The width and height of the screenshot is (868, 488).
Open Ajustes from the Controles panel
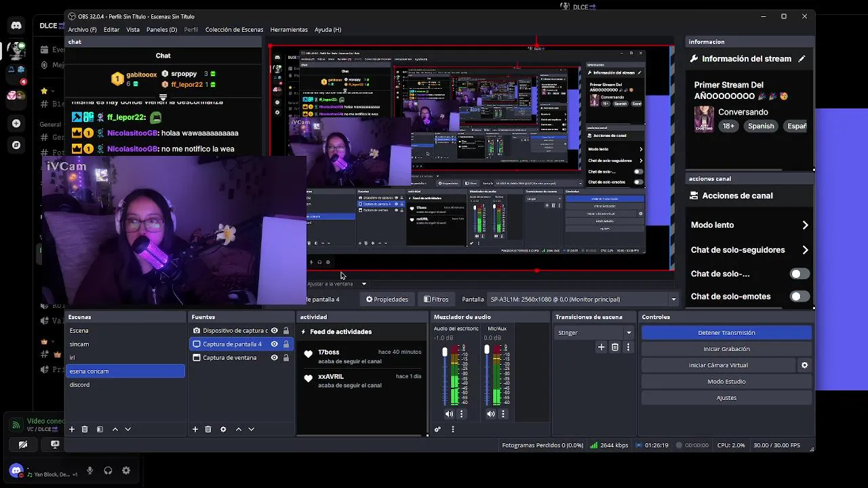click(x=726, y=398)
